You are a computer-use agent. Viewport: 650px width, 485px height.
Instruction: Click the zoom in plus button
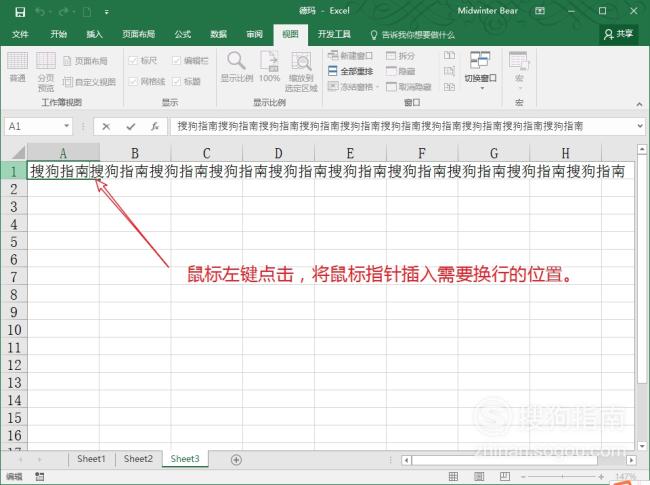pyautogui.click(x=601, y=477)
